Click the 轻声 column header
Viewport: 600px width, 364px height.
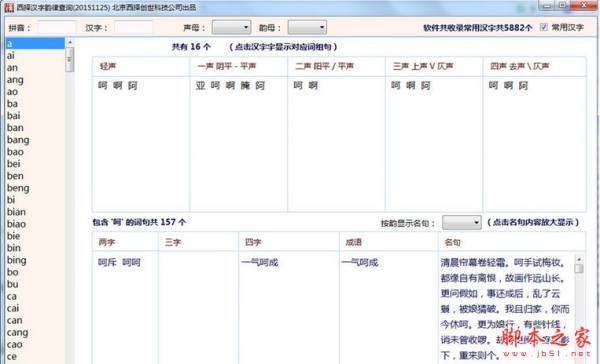141,66
